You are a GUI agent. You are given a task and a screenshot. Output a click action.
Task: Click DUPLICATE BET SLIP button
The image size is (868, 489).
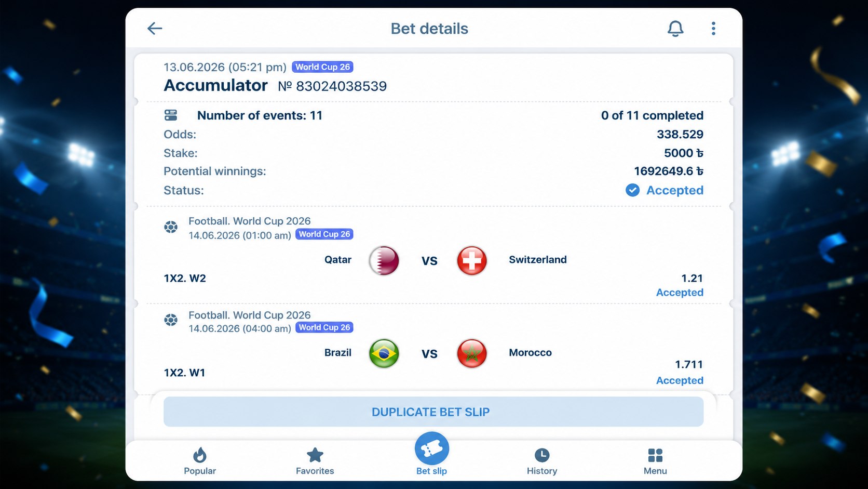coord(433,412)
